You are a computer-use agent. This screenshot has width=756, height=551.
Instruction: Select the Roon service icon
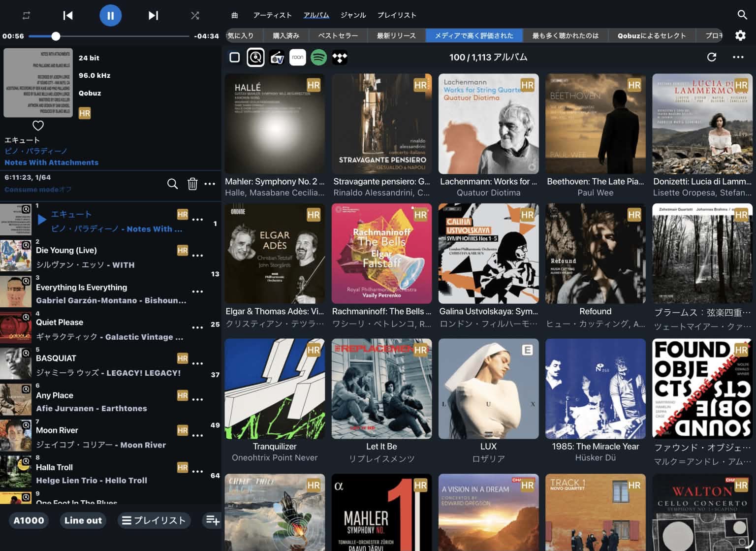click(x=298, y=58)
